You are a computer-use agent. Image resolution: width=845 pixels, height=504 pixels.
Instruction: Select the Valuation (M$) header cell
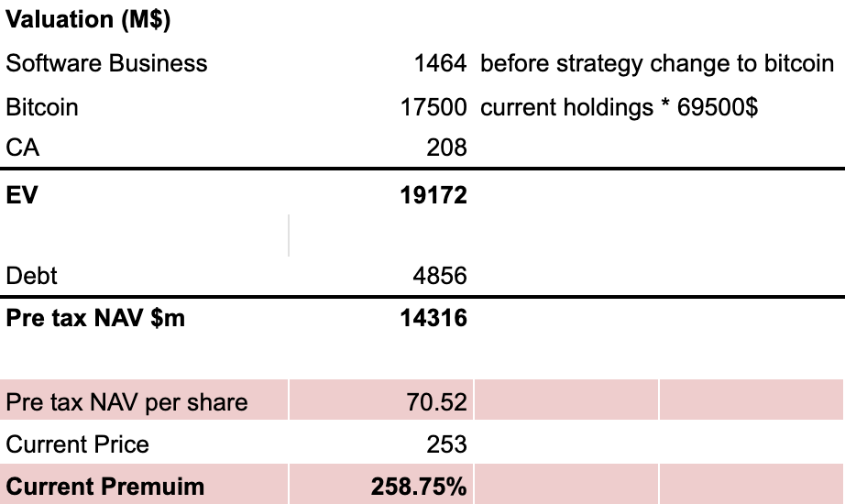88,21
